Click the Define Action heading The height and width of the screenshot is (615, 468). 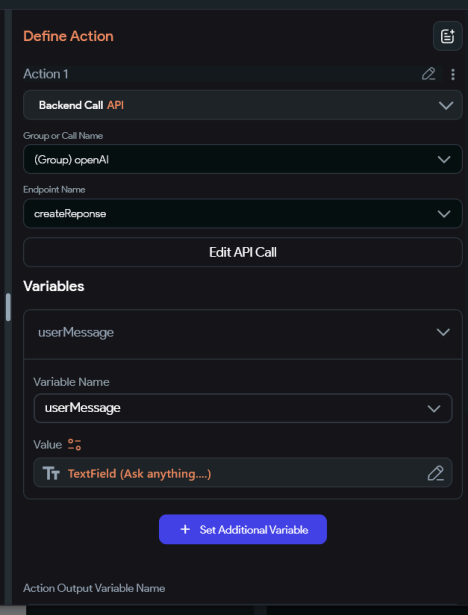tap(68, 36)
